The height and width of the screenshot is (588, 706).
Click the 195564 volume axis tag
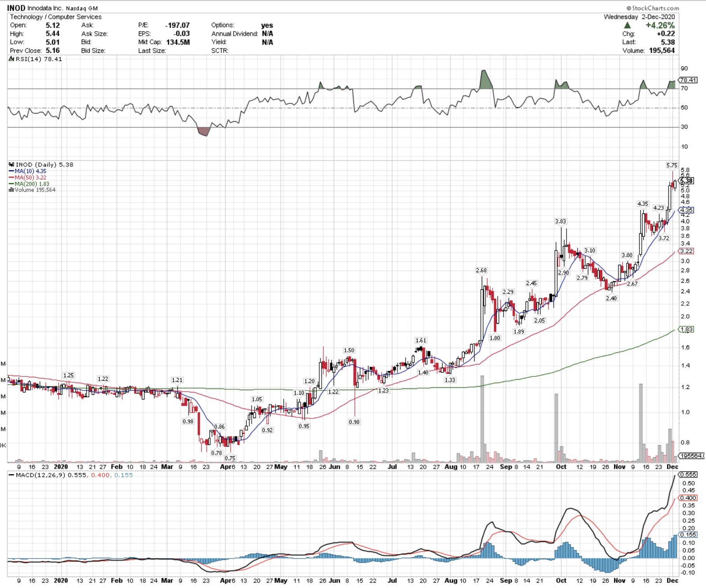tap(692, 456)
